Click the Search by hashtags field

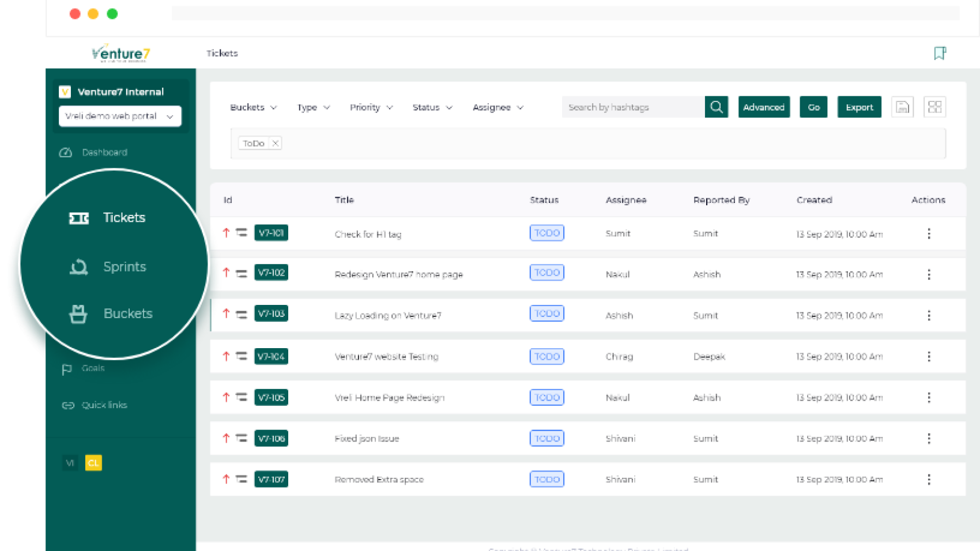633,107
